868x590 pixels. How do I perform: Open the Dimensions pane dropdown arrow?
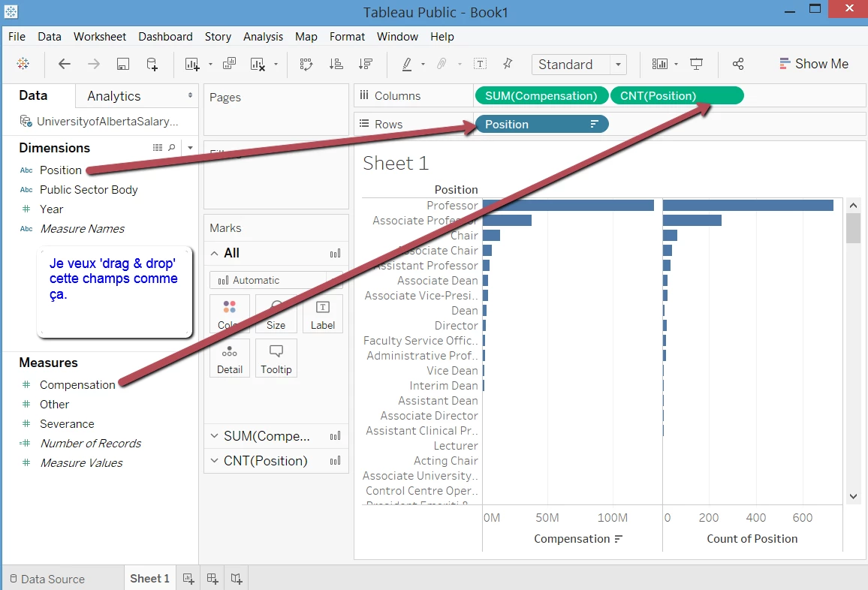click(191, 148)
